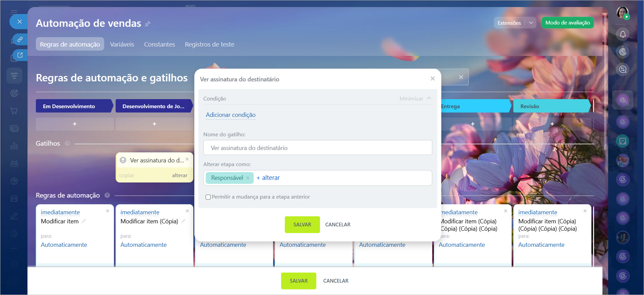Open the notifications bell icon
This screenshot has width=644, height=295.
[623, 34]
